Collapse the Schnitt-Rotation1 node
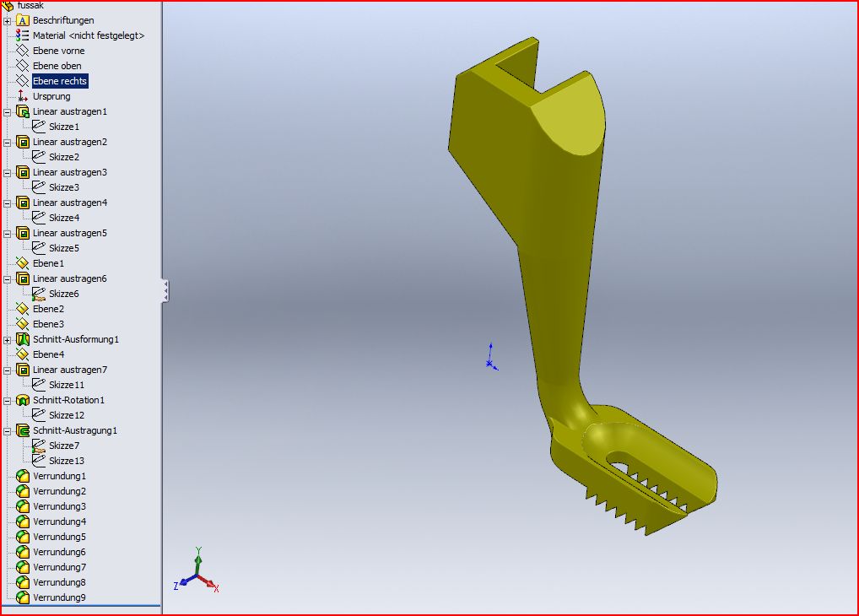Image resolution: width=859 pixels, height=616 pixels. tap(7, 401)
